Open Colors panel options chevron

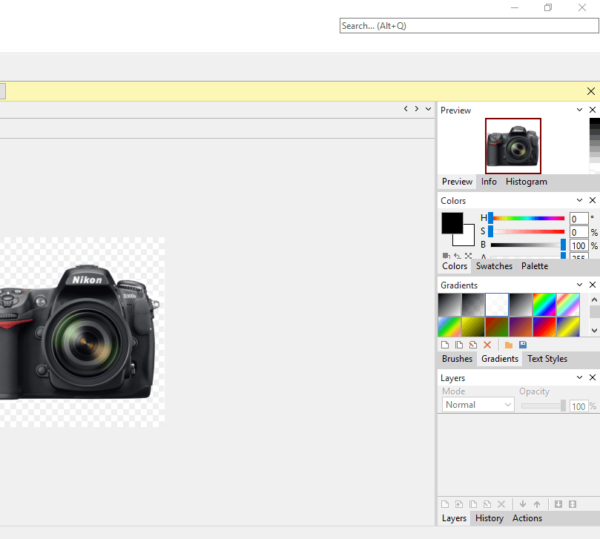pyautogui.click(x=579, y=200)
